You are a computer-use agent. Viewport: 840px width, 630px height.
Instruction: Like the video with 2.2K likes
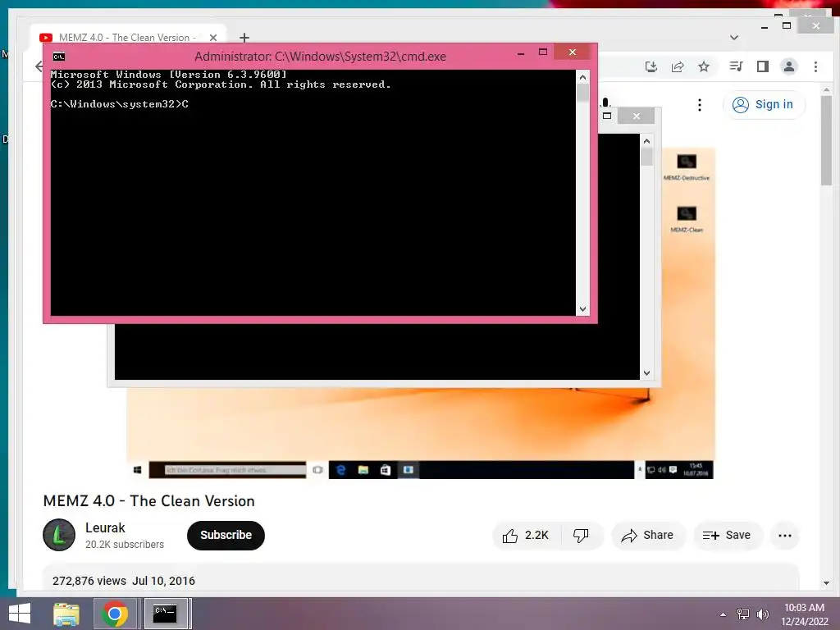click(x=526, y=535)
